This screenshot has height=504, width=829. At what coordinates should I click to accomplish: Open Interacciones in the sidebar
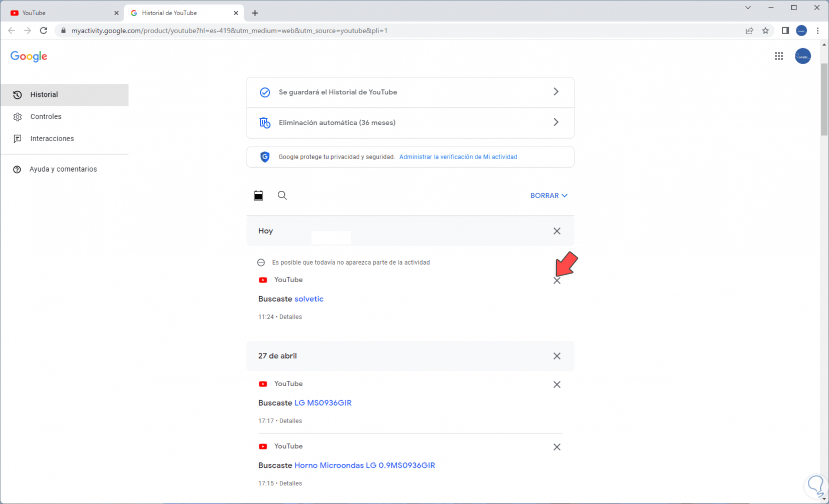(52, 139)
